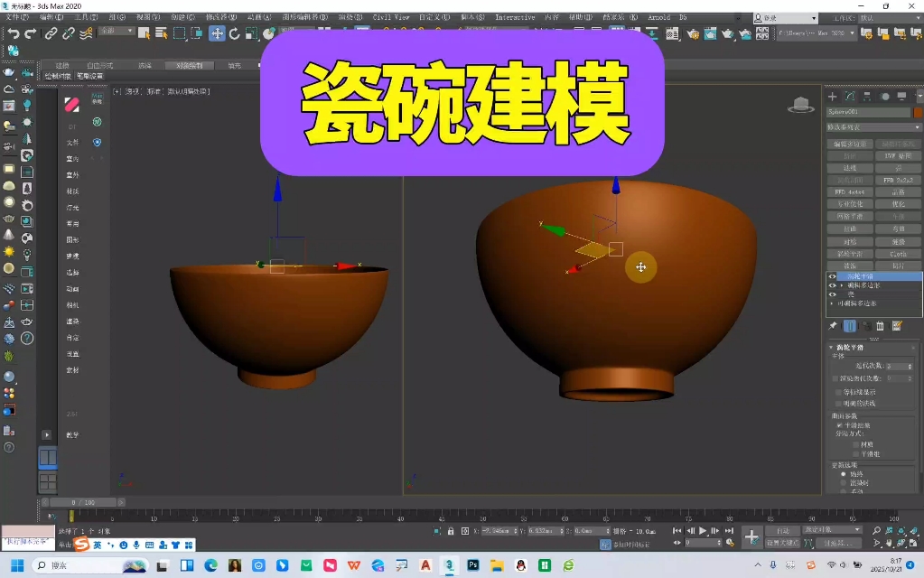Click the FFD 4x4x4 modifier button
The image size is (924, 578).
(x=850, y=191)
